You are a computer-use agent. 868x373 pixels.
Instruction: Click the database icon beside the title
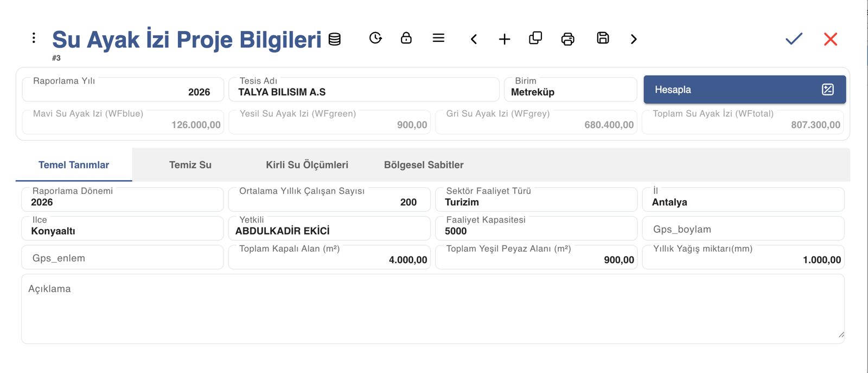coord(335,39)
